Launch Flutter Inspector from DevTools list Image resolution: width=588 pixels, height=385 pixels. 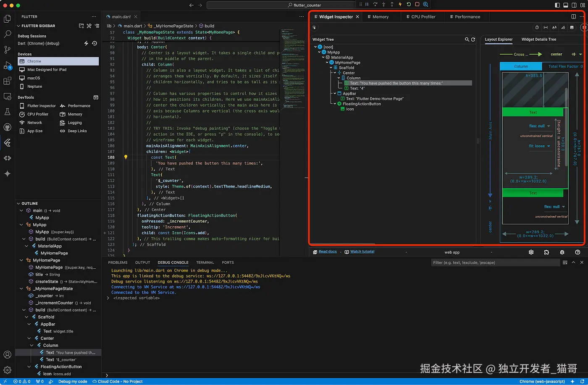37,106
